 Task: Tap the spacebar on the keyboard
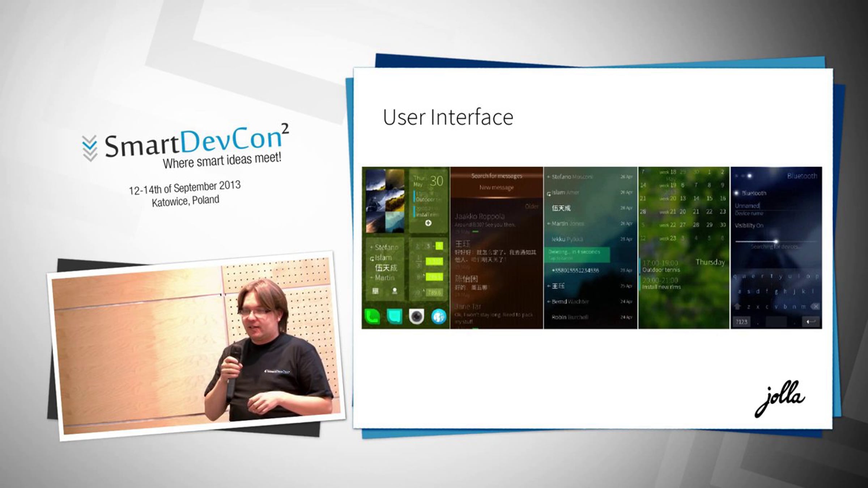[x=776, y=321]
